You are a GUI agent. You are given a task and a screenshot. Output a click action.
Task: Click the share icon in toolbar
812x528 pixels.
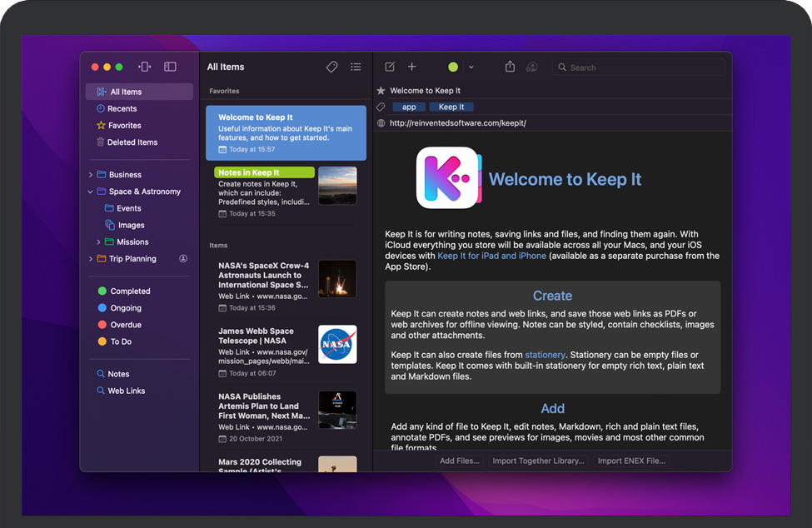point(511,67)
